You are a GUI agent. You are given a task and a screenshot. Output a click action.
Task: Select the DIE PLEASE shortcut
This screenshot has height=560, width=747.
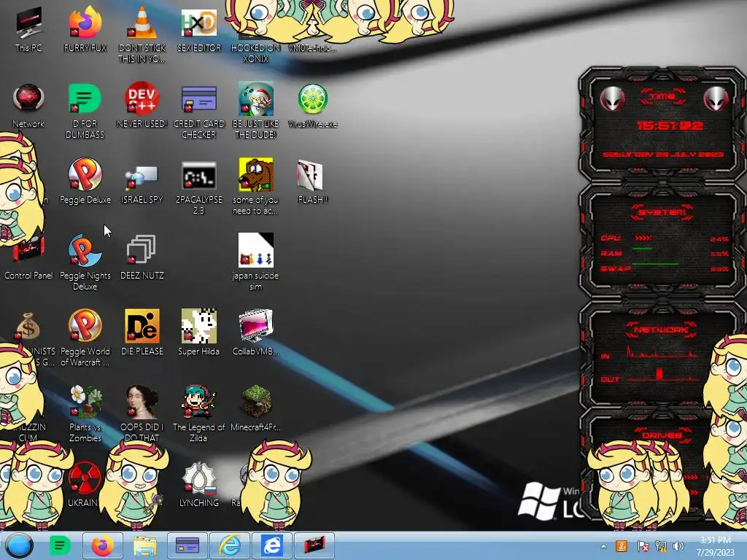click(142, 332)
